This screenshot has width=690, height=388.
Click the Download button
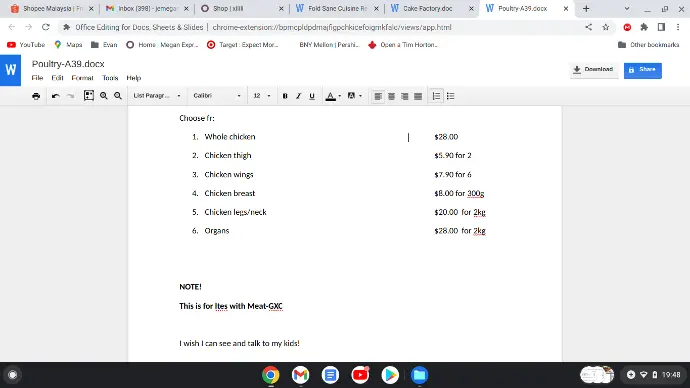point(594,70)
